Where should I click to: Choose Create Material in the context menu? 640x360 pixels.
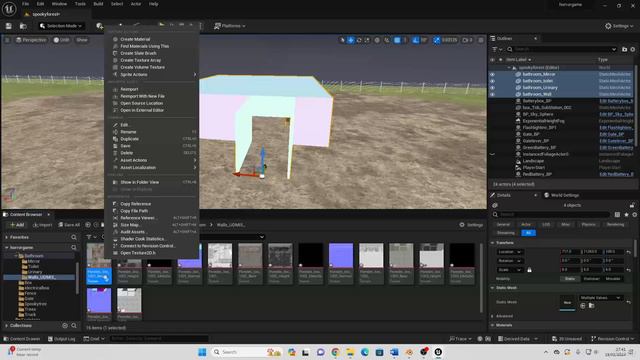coord(135,39)
